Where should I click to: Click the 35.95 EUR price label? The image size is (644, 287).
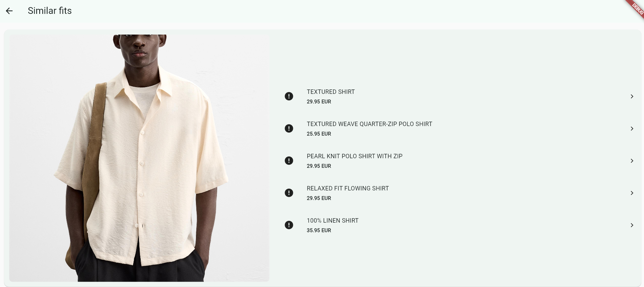(319, 230)
